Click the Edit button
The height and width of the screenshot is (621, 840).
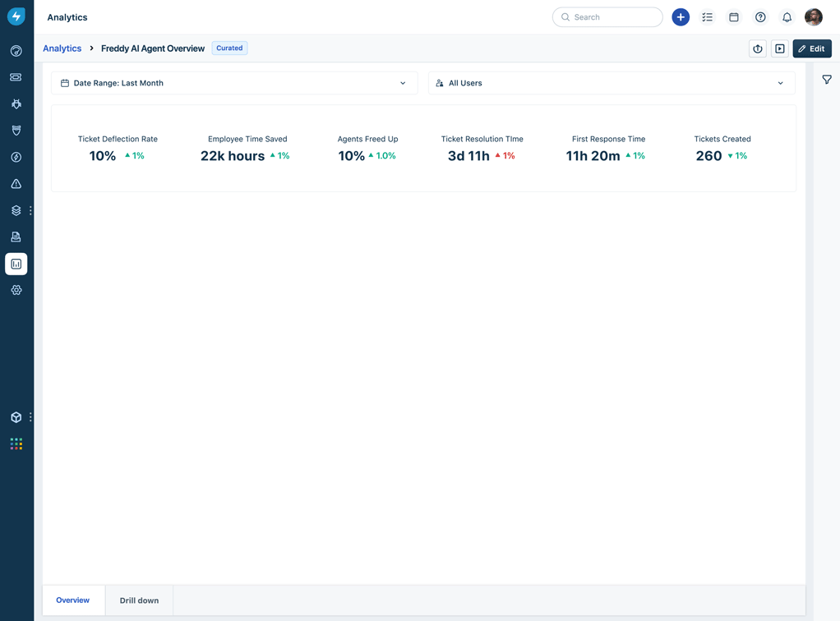pos(812,48)
